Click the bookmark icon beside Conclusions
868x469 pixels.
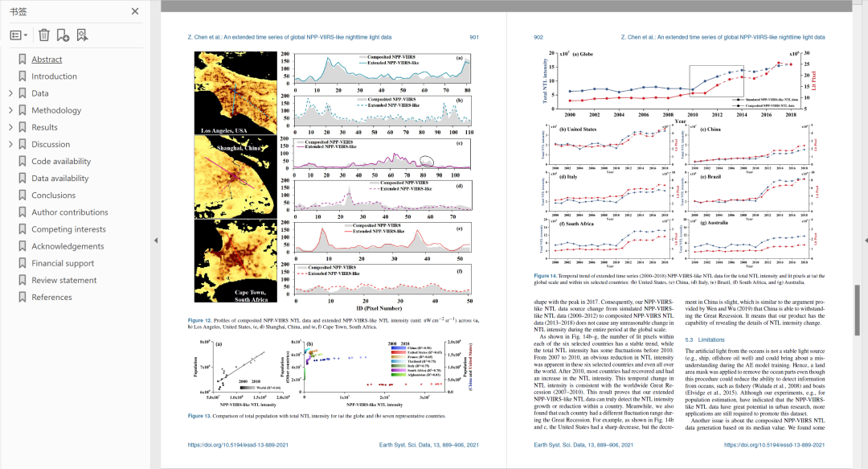(23, 195)
